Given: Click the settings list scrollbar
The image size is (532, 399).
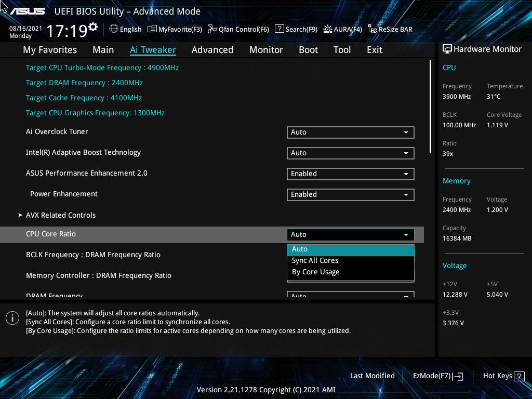Looking at the screenshot, I should [x=430, y=107].
